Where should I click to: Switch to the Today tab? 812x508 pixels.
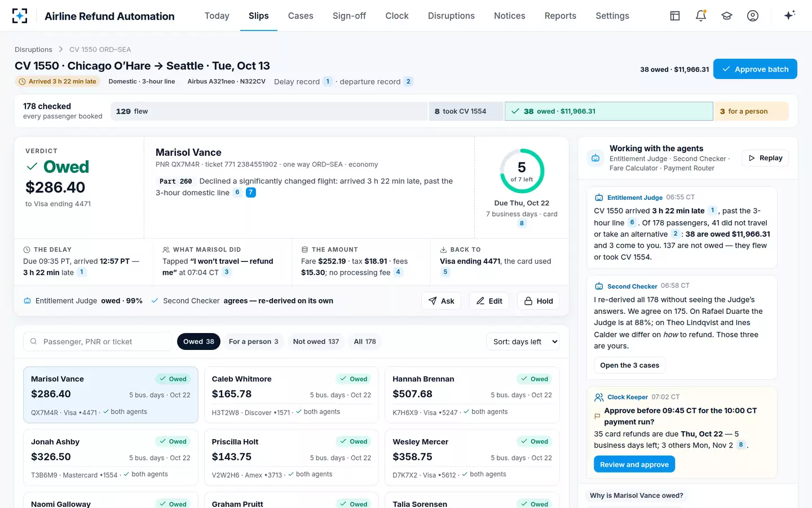[x=217, y=16]
